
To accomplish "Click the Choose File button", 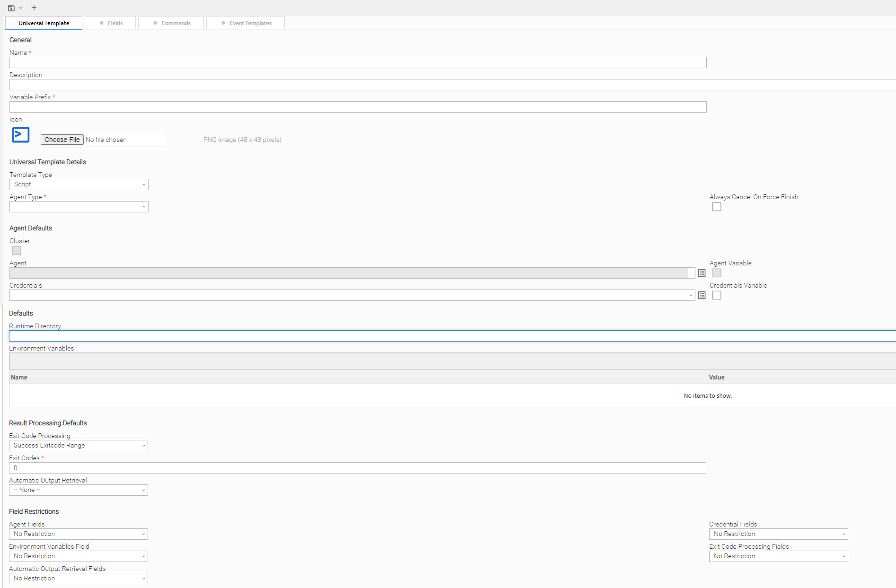I will pos(62,140).
